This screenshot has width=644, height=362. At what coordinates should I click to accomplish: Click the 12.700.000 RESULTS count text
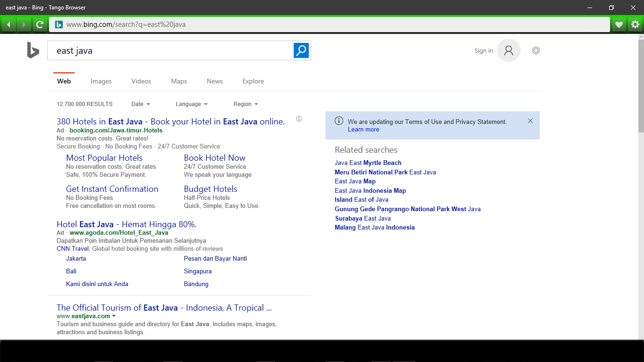coord(84,104)
